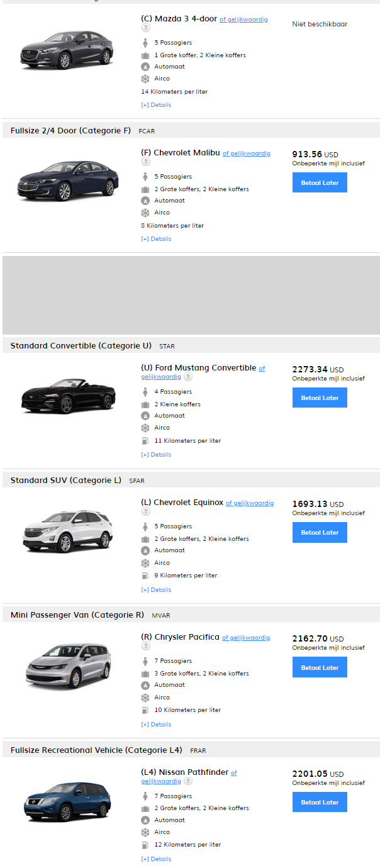The width and height of the screenshot is (380, 868).
Task: Expand Details for Ford Mustang Convertible
Action: [156, 455]
